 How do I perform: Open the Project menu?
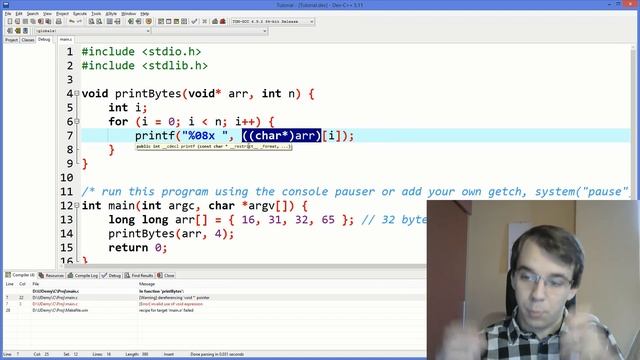[62, 13]
